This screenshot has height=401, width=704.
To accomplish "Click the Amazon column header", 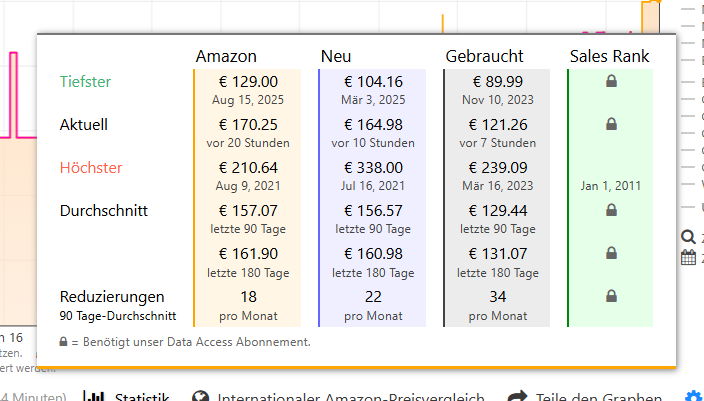I will point(226,56).
